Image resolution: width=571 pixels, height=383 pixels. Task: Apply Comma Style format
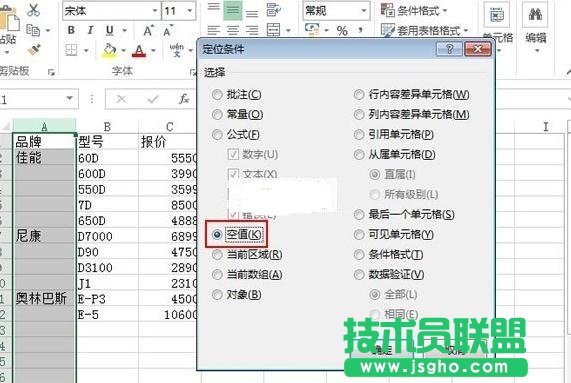(361, 30)
